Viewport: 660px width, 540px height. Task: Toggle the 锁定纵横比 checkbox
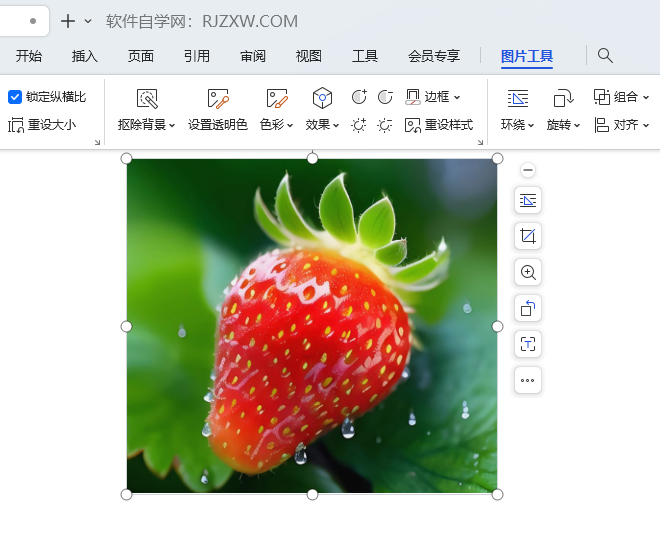coord(15,97)
